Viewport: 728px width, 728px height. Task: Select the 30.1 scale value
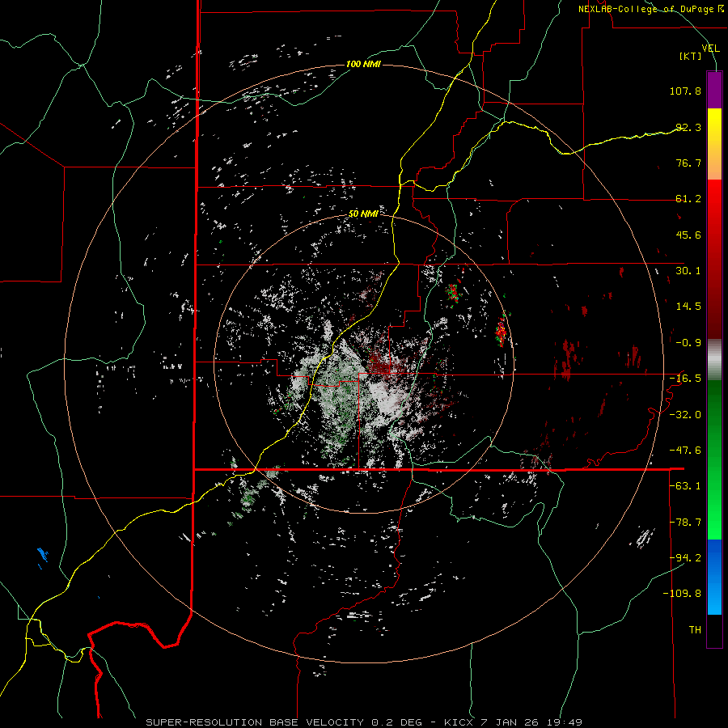688,271
